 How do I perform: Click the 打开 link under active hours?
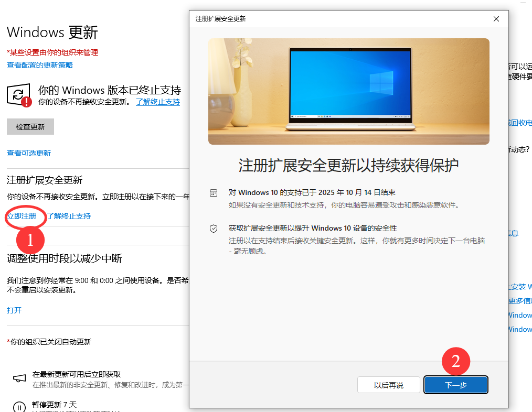tap(14, 310)
